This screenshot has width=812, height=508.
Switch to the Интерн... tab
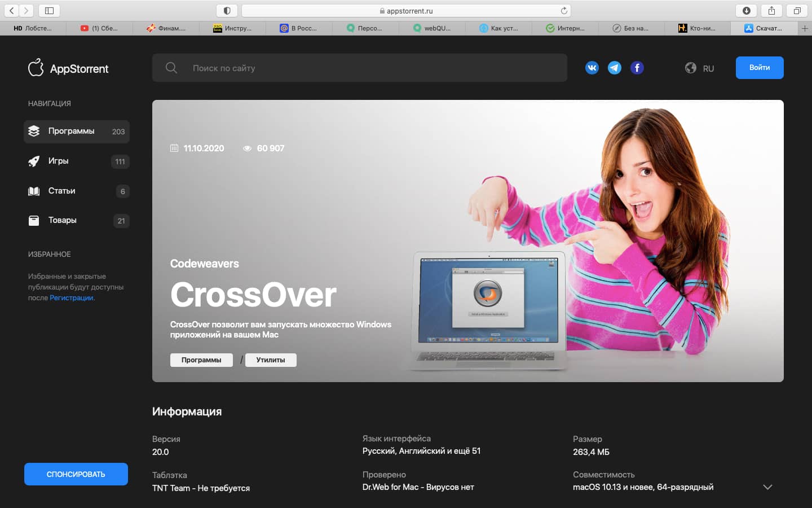565,28
